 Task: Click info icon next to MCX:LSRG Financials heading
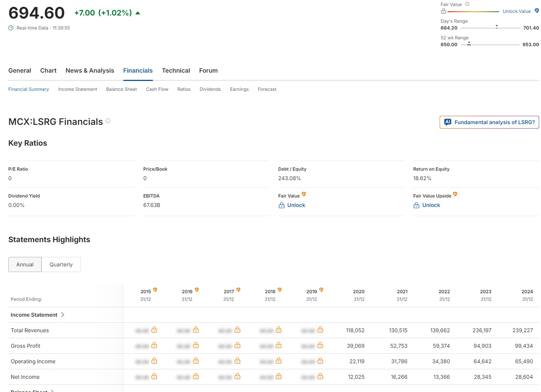pos(108,121)
